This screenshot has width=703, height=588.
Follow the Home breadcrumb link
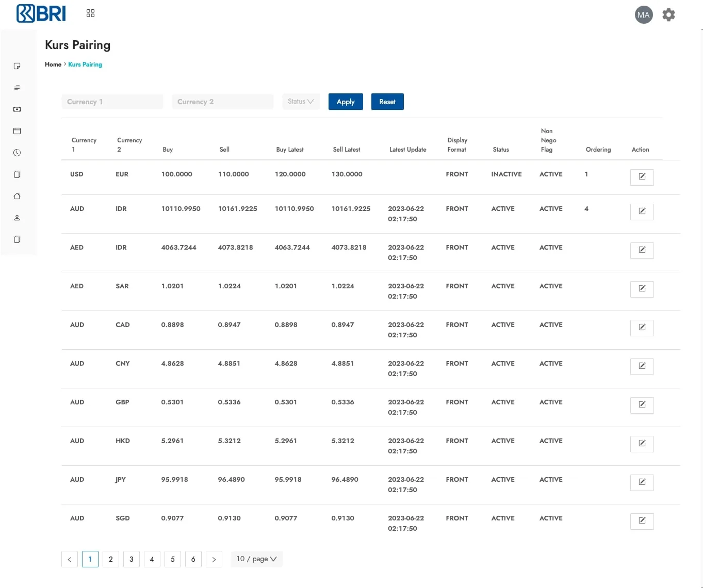click(53, 64)
